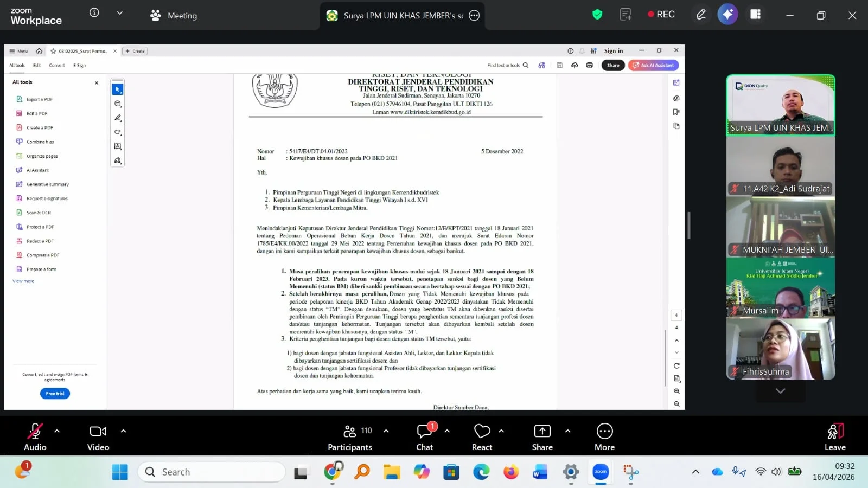
Task: Expand video options arrow next to Video
Action: pyautogui.click(x=123, y=431)
